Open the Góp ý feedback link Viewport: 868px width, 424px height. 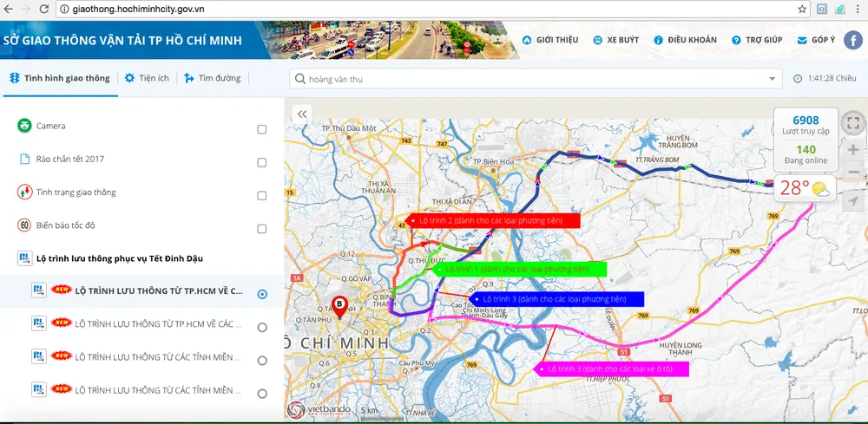[x=816, y=40]
